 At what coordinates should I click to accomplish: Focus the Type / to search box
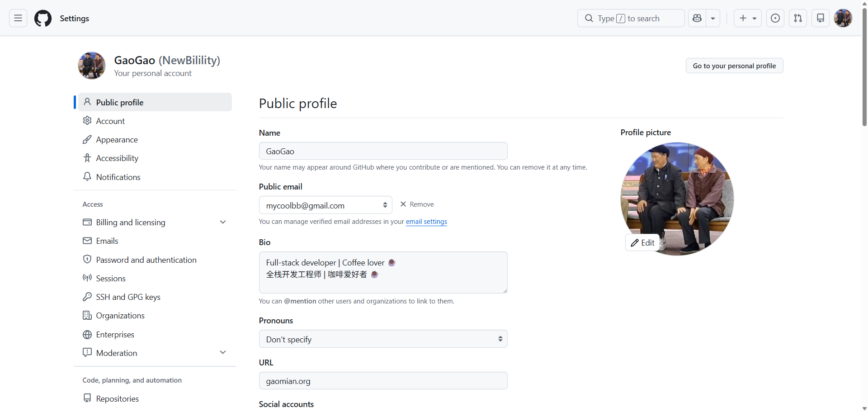pyautogui.click(x=631, y=18)
